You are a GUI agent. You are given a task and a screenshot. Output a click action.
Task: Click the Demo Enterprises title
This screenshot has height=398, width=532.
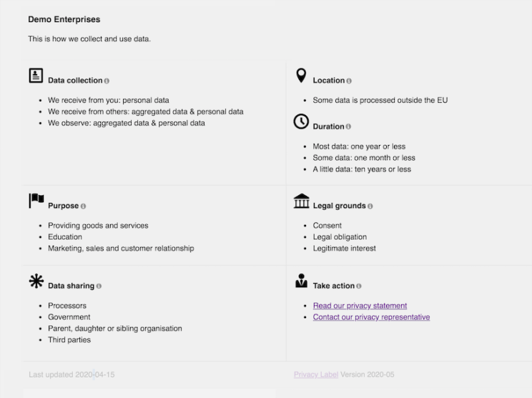(x=64, y=19)
